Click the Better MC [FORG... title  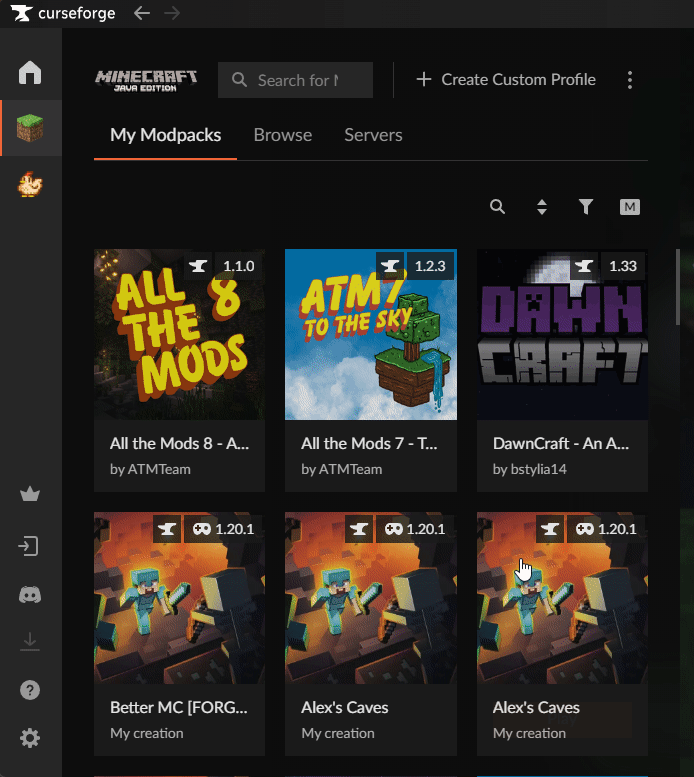point(178,707)
